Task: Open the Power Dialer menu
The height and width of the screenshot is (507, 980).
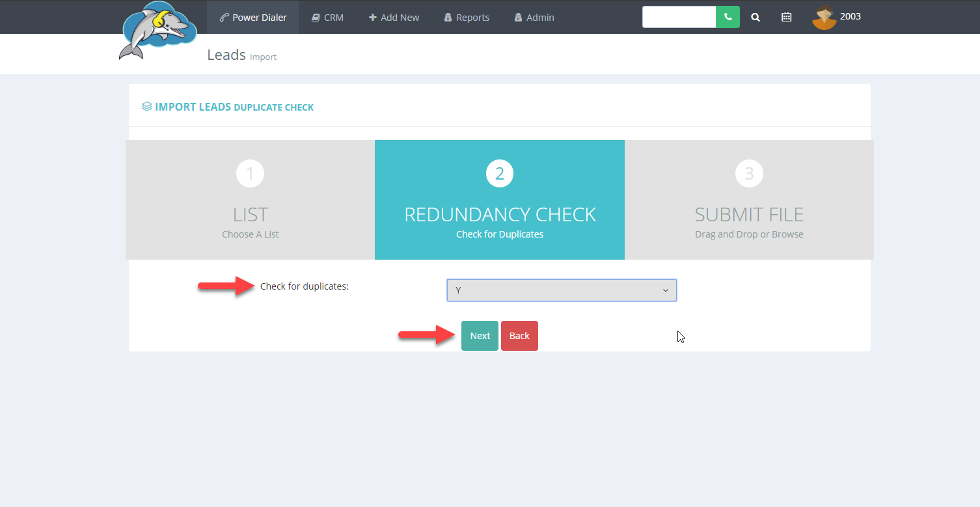Action: tap(253, 17)
